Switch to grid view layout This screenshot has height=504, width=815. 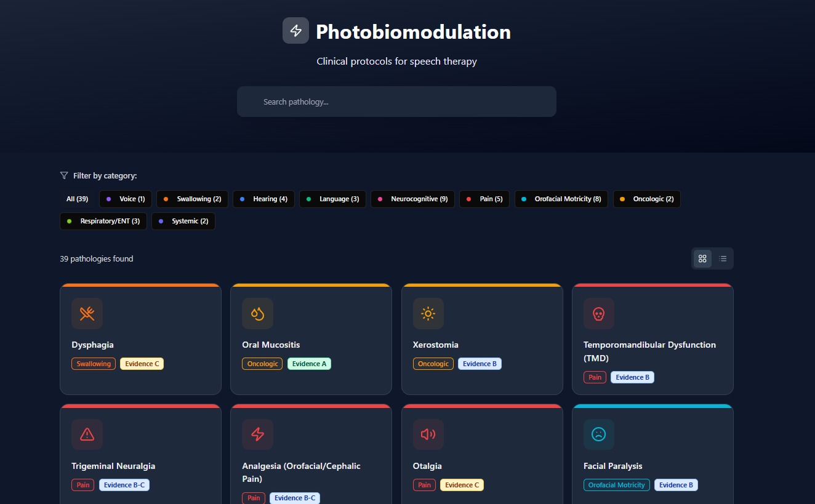[x=702, y=258]
